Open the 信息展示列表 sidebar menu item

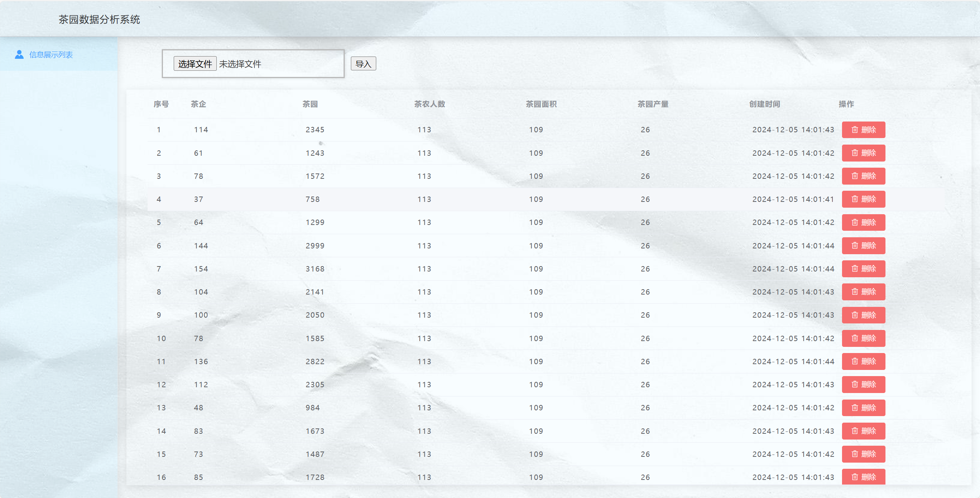51,55
